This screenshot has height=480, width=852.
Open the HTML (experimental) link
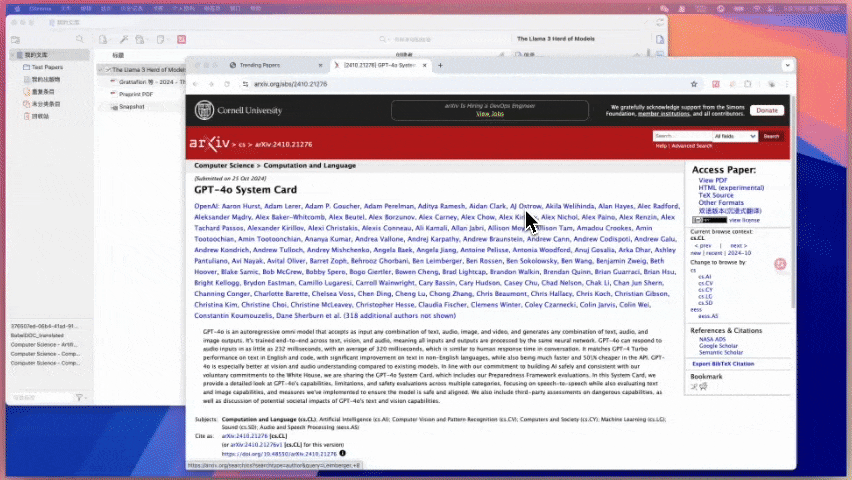pyautogui.click(x=731, y=188)
